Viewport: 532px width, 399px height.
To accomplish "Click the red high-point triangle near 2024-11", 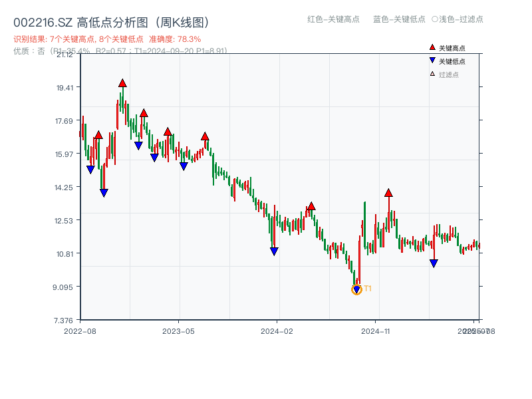I will pyautogui.click(x=388, y=193).
